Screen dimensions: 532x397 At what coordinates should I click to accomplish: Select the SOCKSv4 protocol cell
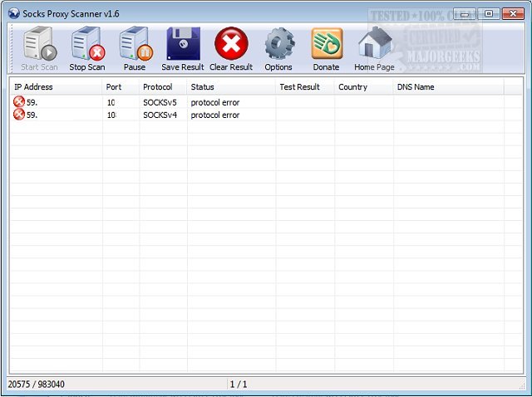160,115
